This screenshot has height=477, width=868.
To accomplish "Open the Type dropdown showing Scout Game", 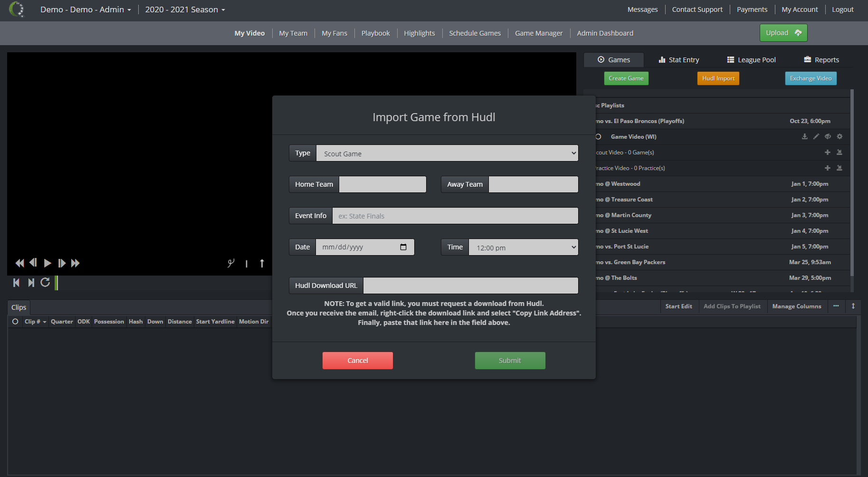I will tap(447, 153).
